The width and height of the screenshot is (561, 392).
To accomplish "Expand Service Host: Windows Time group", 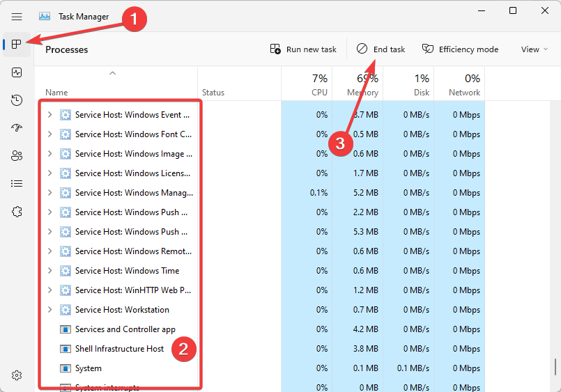I will (49, 271).
